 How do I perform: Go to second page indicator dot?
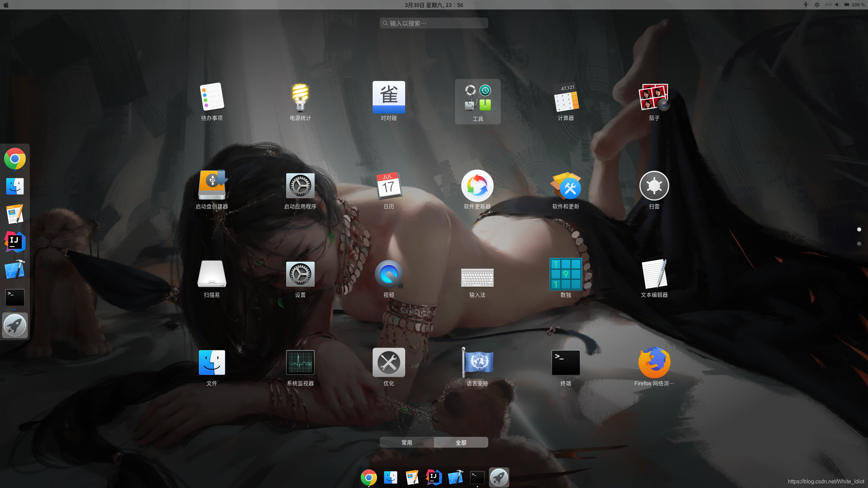pyautogui.click(x=859, y=244)
